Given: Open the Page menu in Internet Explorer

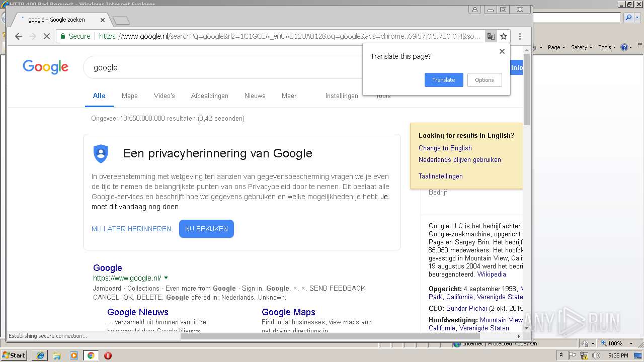Looking at the screenshot, I should (x=556, y=47).
